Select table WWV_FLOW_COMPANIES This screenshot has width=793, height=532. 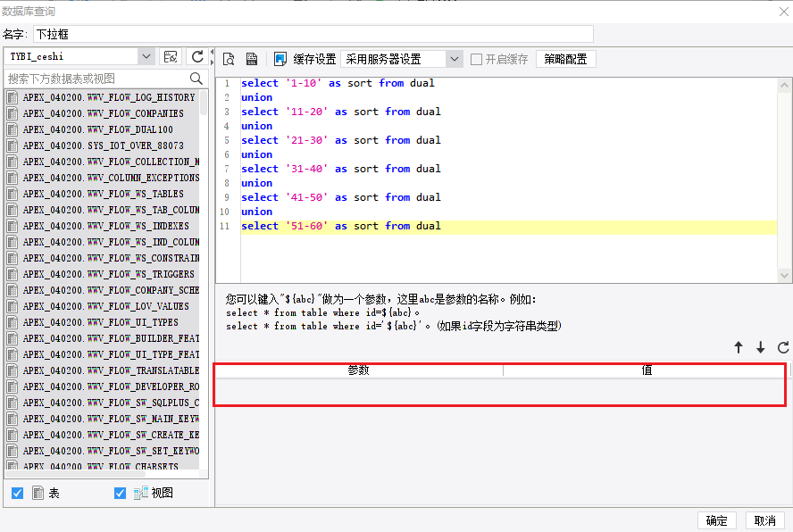click(104, 113)
